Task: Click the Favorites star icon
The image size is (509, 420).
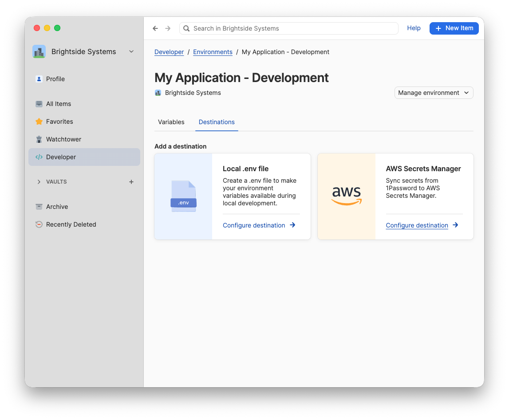Action: 39,121
